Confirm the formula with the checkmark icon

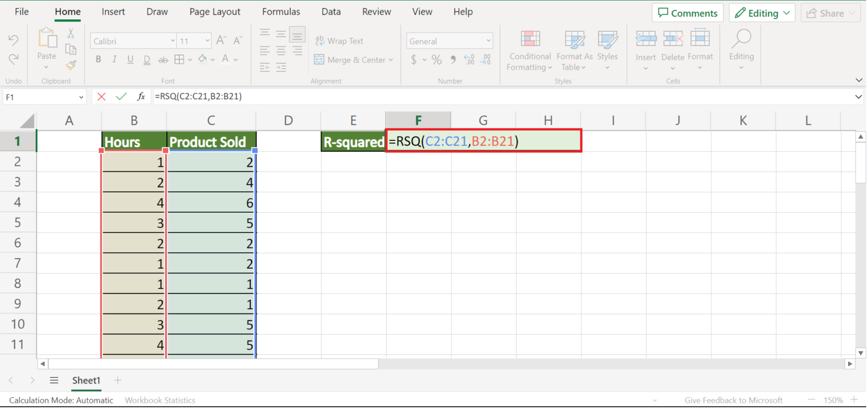tap(121, 96)
